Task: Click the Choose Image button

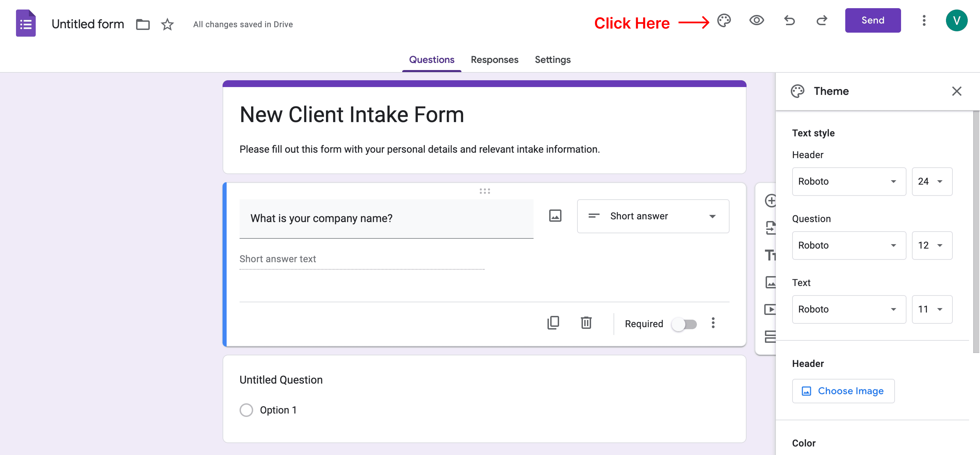Action: point(843,391)
